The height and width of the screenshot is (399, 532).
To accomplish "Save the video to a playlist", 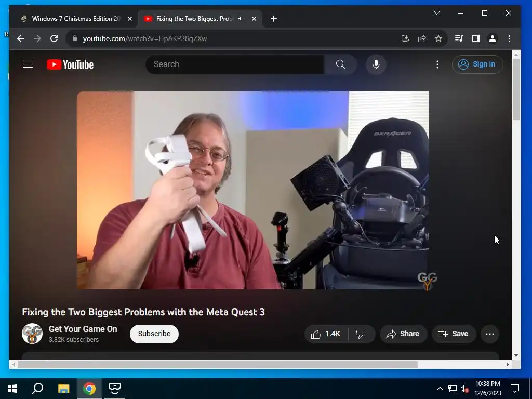I will coord(453,334).
